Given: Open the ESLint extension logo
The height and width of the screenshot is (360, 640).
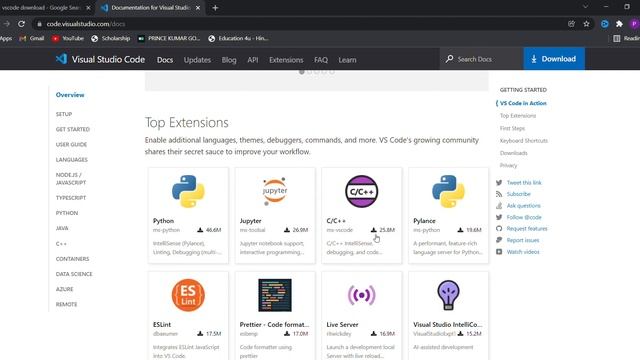Looking at the screenshot, I should coord(188,295).
